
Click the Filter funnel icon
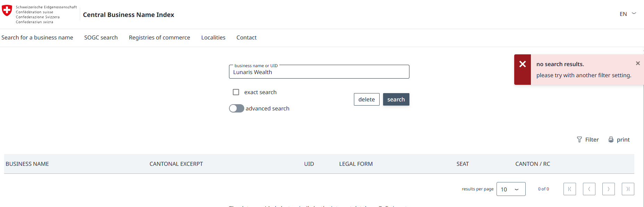(x=579, y=139)
